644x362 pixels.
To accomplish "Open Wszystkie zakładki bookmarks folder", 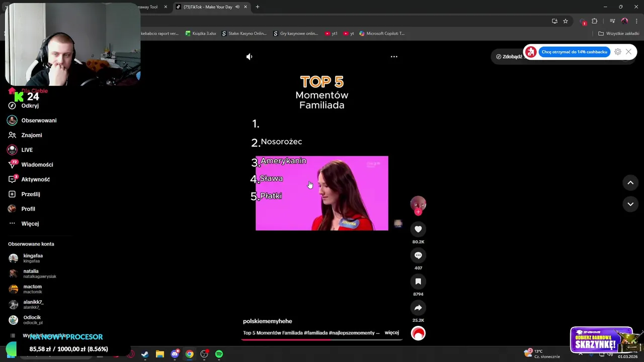I will coord(619,34).
